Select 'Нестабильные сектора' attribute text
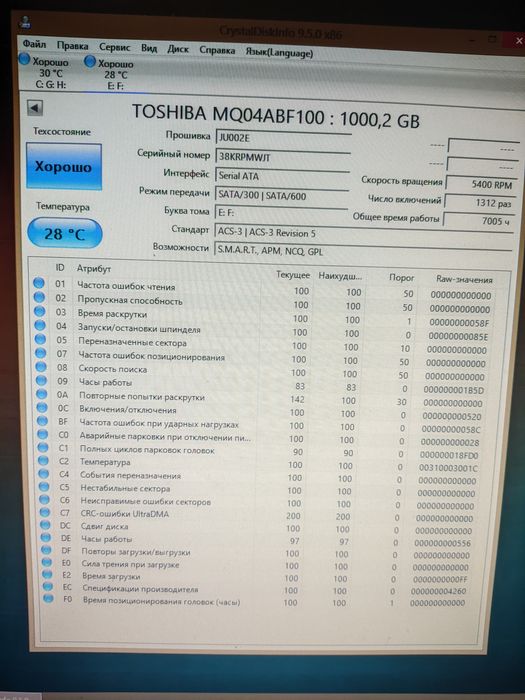The image size is (525, 700). (125, 488)
